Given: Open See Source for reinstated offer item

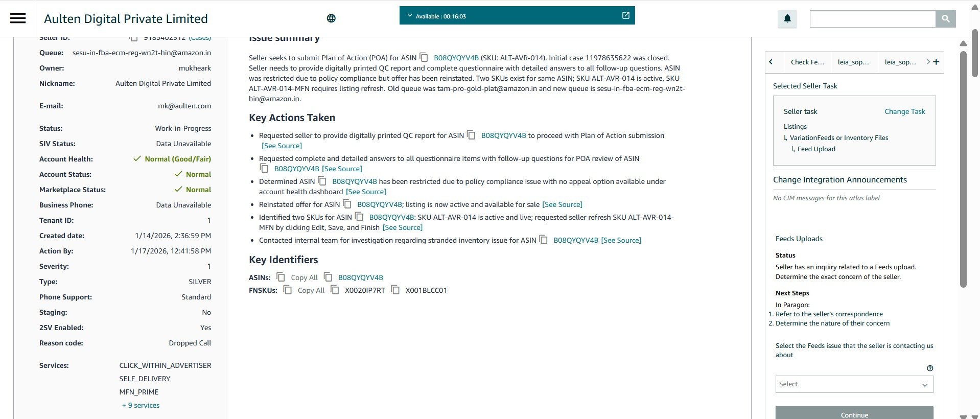Looking at the screenshot, I should (563, 204).
